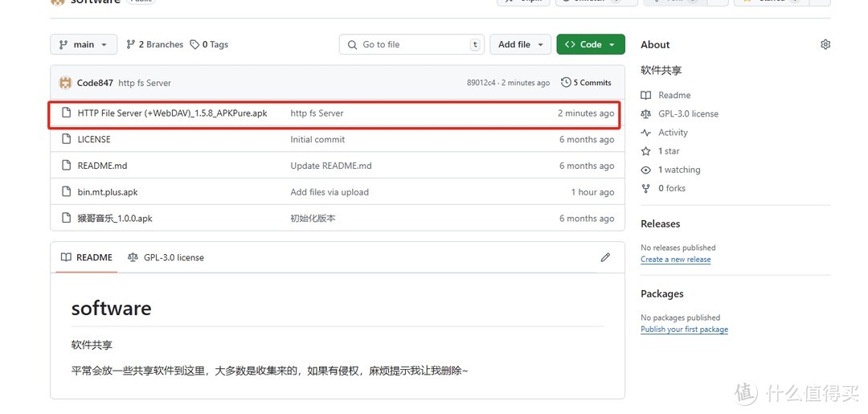Click the fork icon beside 0 forks
Viewport: 868px width, 414px height.
coord(645,188)
